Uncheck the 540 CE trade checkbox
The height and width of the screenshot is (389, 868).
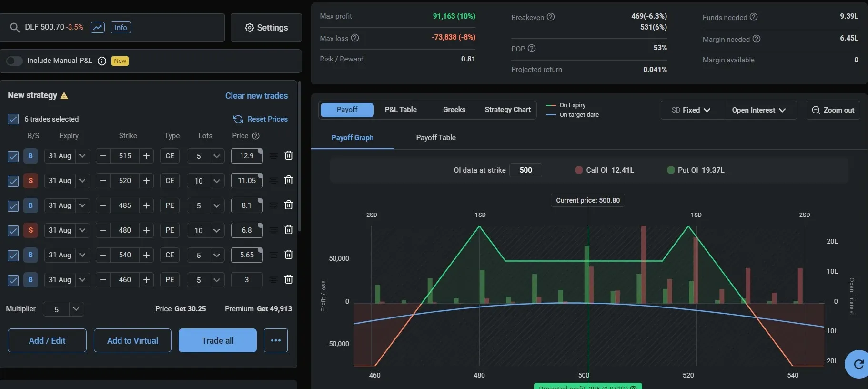[13, 256]
